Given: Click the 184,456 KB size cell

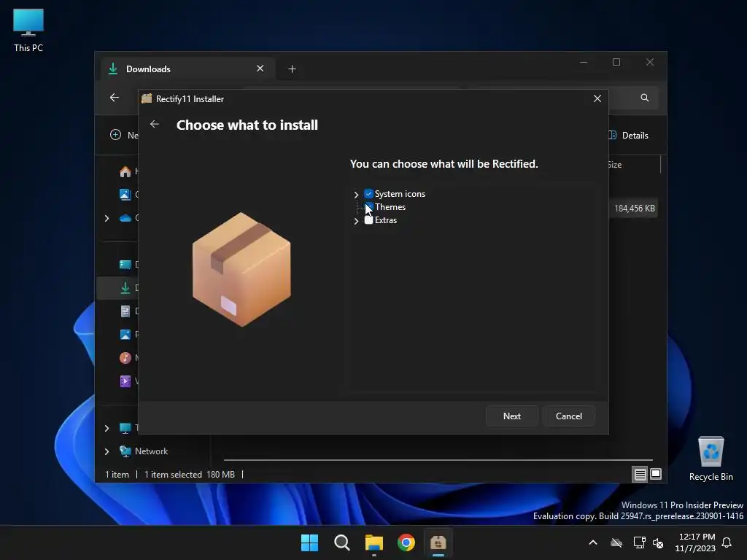Looking at the screenshot, I should point(634,209).
